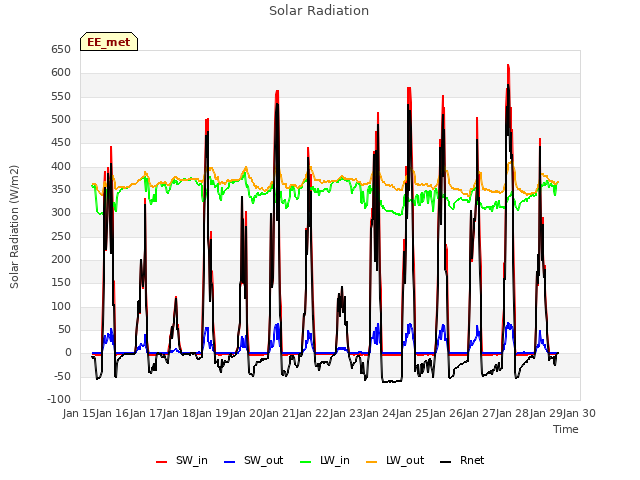The image size is (640, 480).
Task: Click the LW_out legend entry
Action: coord(395,460)
